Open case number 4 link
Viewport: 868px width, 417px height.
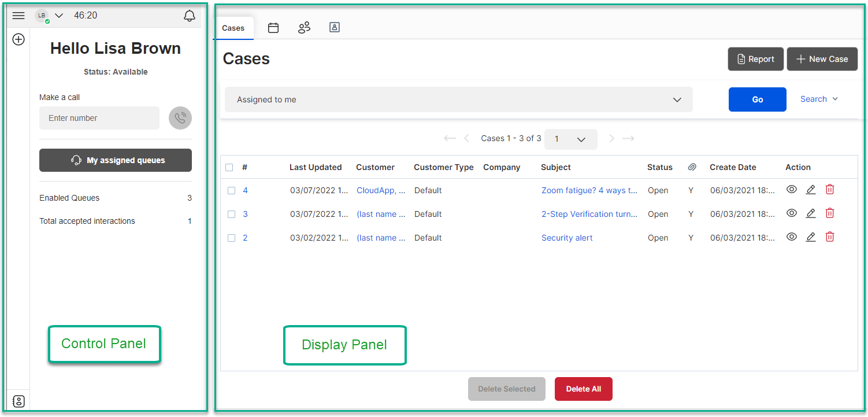coord(245,190)
